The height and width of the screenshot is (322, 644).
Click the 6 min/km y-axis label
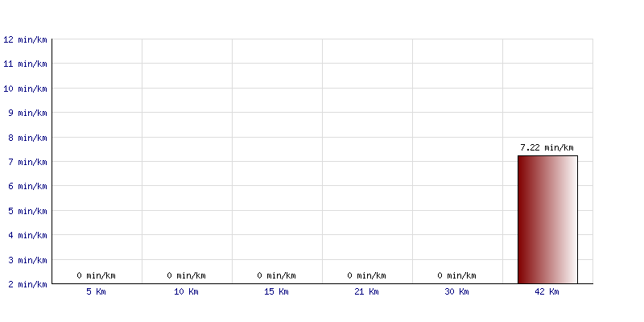click(x=27, y=187)
